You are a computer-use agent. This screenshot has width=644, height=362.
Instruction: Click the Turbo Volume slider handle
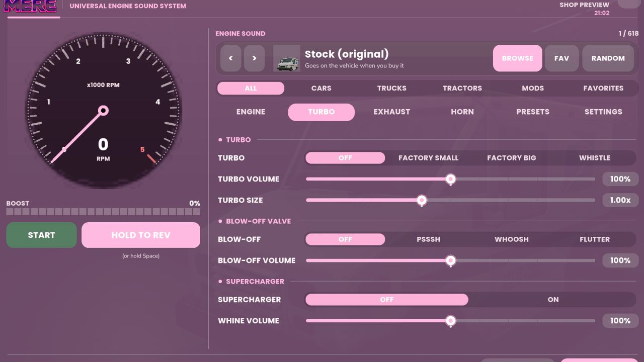point(451,179)
